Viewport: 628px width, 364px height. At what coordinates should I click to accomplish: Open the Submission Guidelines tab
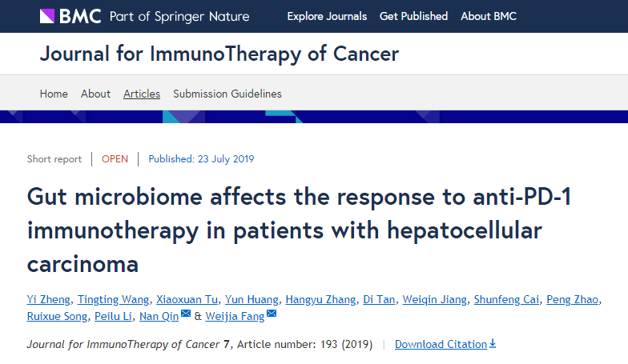click(227, 94)
